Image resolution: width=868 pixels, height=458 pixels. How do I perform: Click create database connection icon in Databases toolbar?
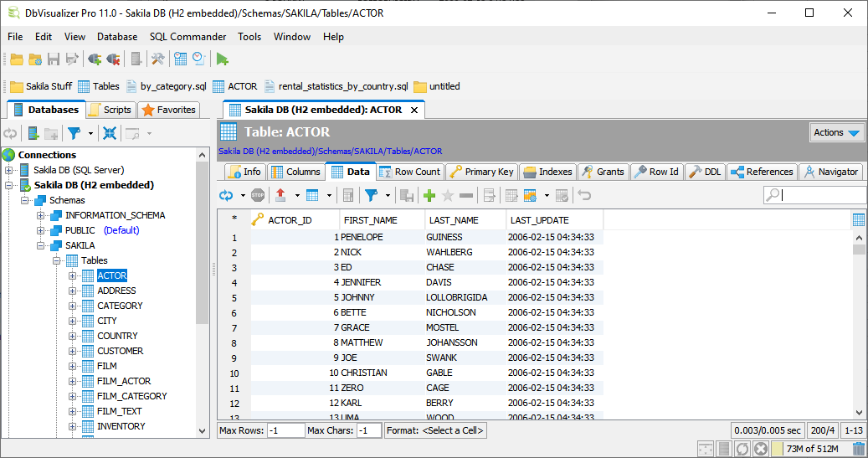(33, 133)
